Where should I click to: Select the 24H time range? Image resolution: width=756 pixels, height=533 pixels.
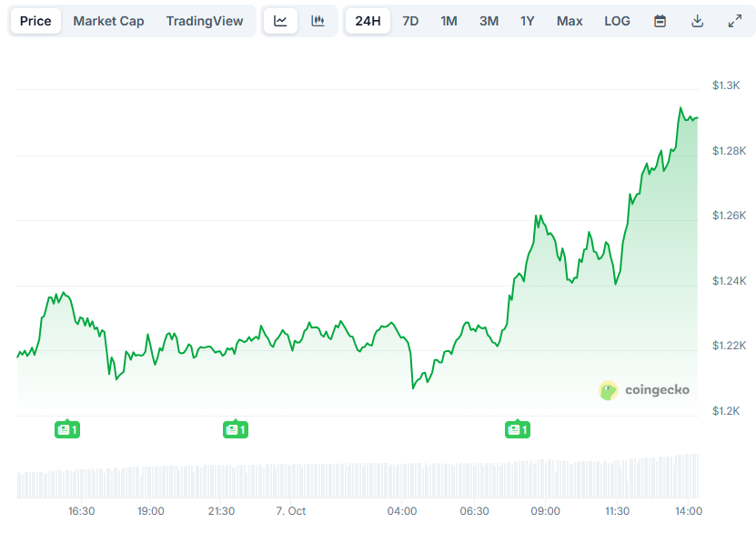pos(368,21)
